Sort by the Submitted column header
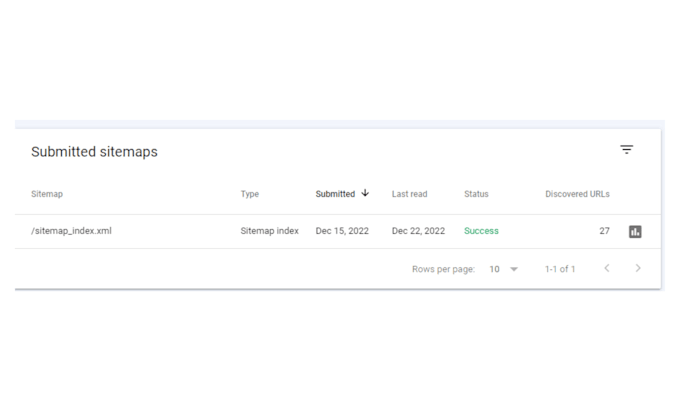Image resolution: width=680 pixels, height=411 pixels. (x=335, y=194)
